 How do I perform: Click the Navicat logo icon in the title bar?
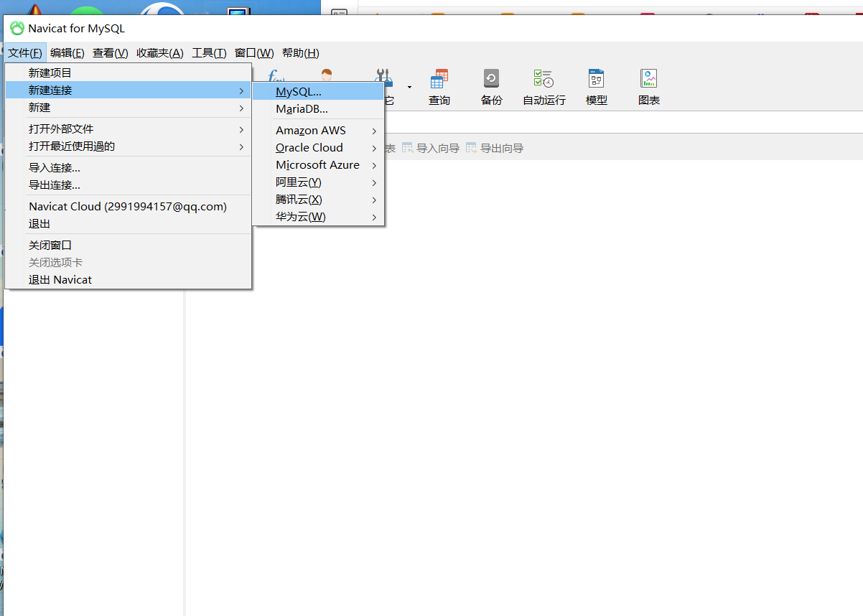[17, 29]
